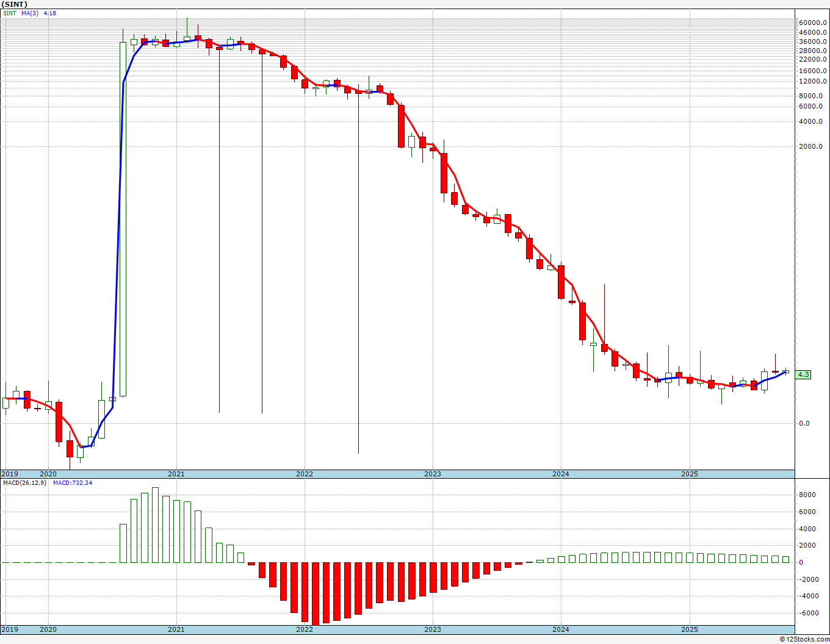Select 2025 on the price chart time axis

tap(690, 474)
